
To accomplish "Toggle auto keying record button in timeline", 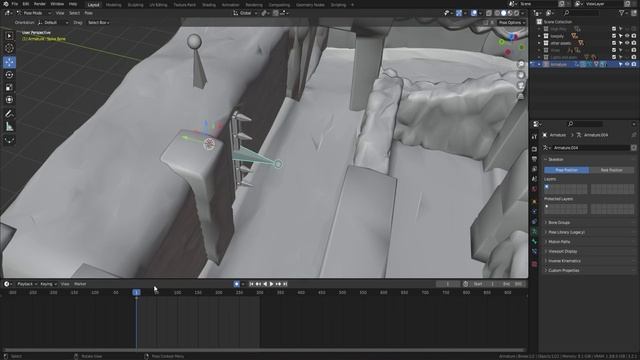I will click(236, 284).
